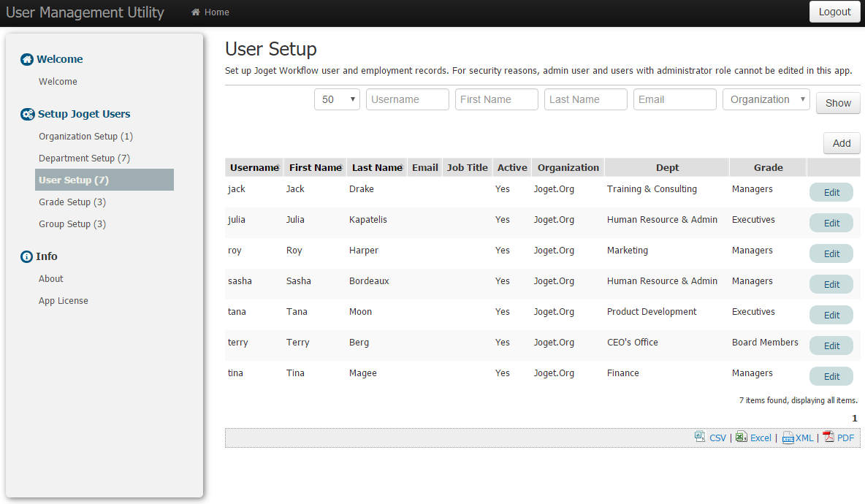Click the Info section icon
Screen dimensions: 865x504
click(x=27, y=256)
